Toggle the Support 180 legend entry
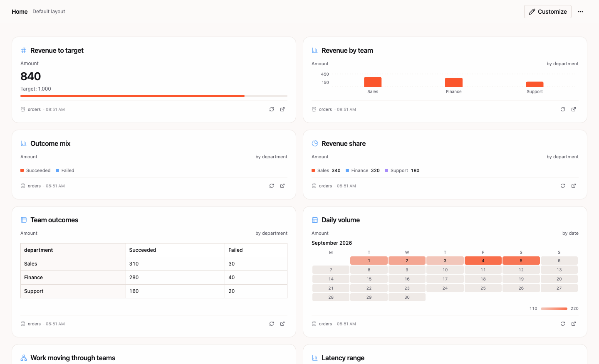Screen dimensions: 599x364 point(402,170)
